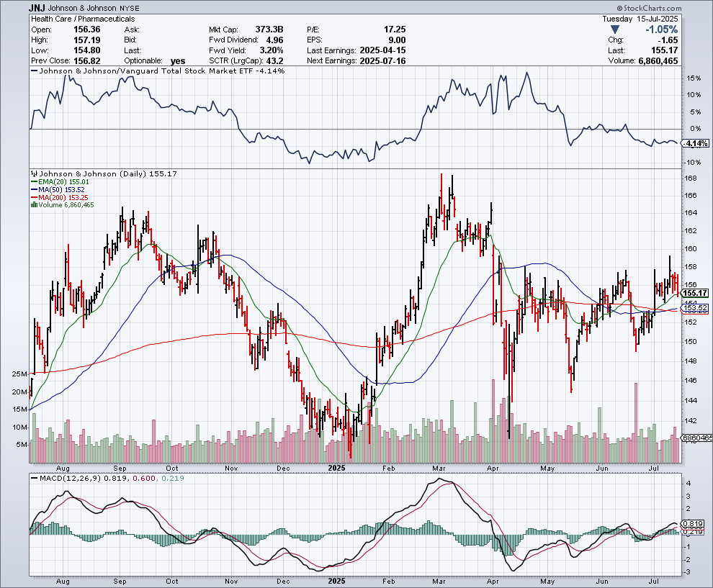The width and height of the screenshot is (713, 588).
Task: Click the red MA(200) legend line marker
Action: (x=34, y=198)
